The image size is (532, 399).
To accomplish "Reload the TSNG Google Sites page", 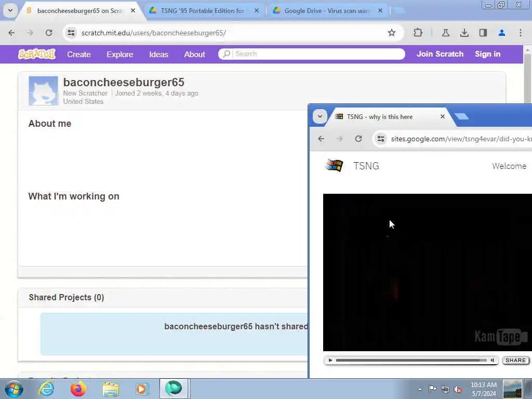I will (x=358, y=138).
